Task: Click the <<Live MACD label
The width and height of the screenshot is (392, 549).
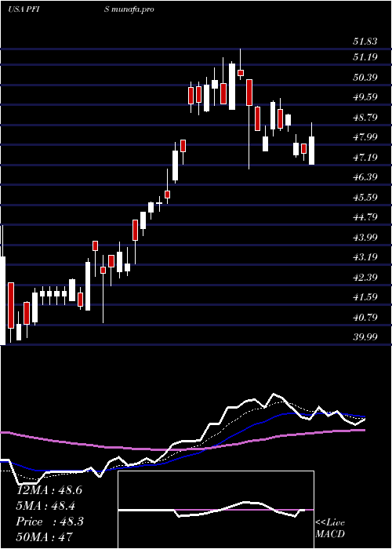Action: click(330, 529)
